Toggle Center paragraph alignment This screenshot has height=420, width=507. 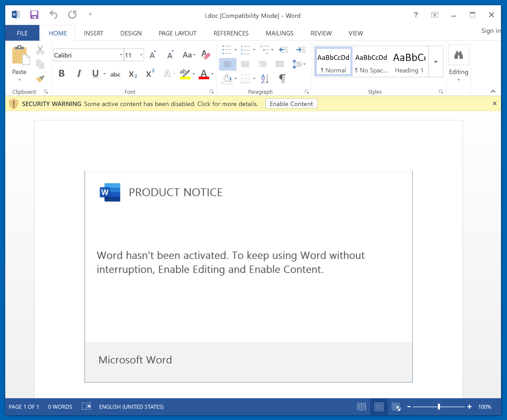point(245,64)
